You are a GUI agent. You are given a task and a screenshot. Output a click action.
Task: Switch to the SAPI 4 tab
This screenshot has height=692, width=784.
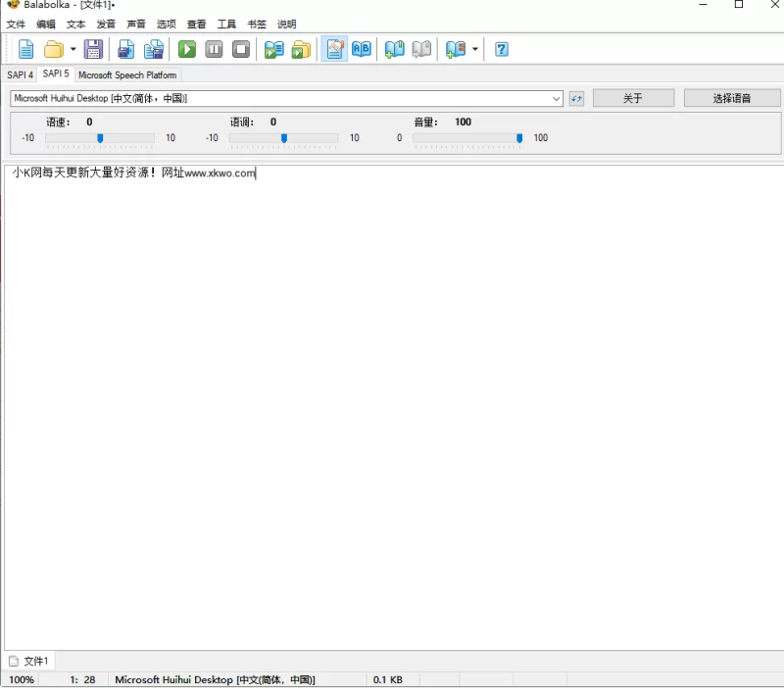[20, 75]
